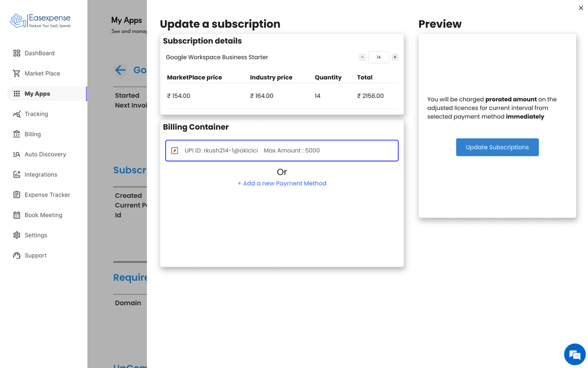This screenshot has height=368, width=588.
Task: Click the Book Meeting calendar icon
Action: click(x=16, y=215)
